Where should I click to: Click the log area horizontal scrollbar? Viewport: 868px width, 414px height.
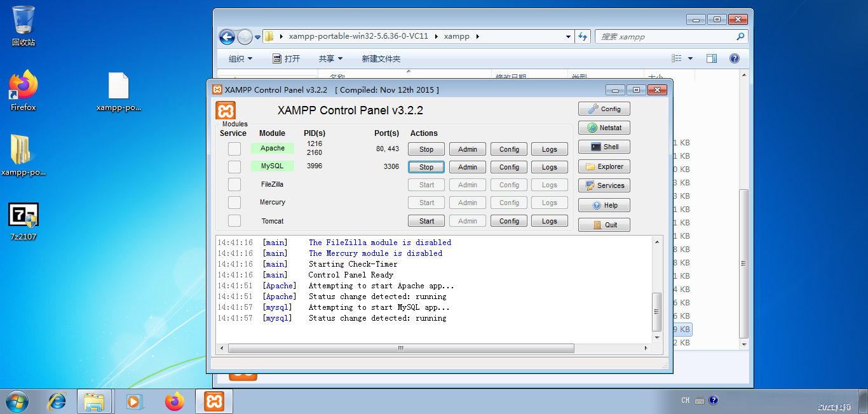point(400,349)
